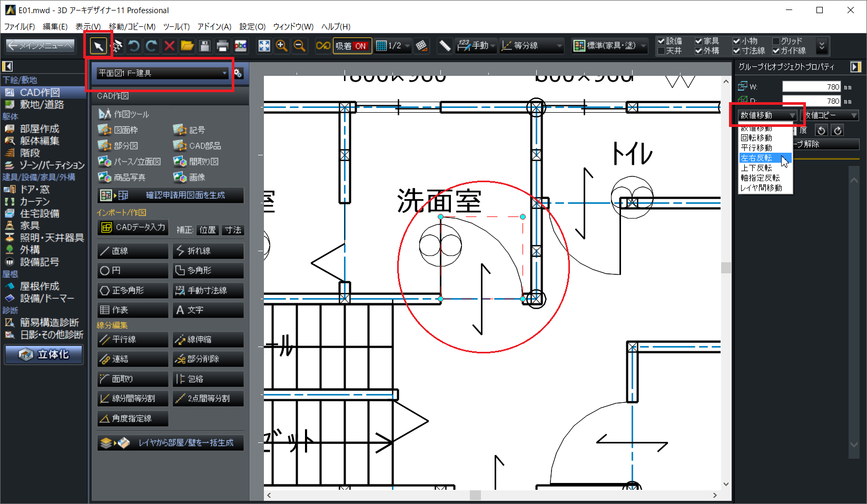Expand the 数値コピー dropdown
This screenshot has height=504, width=867.
(x=830, y=115)
